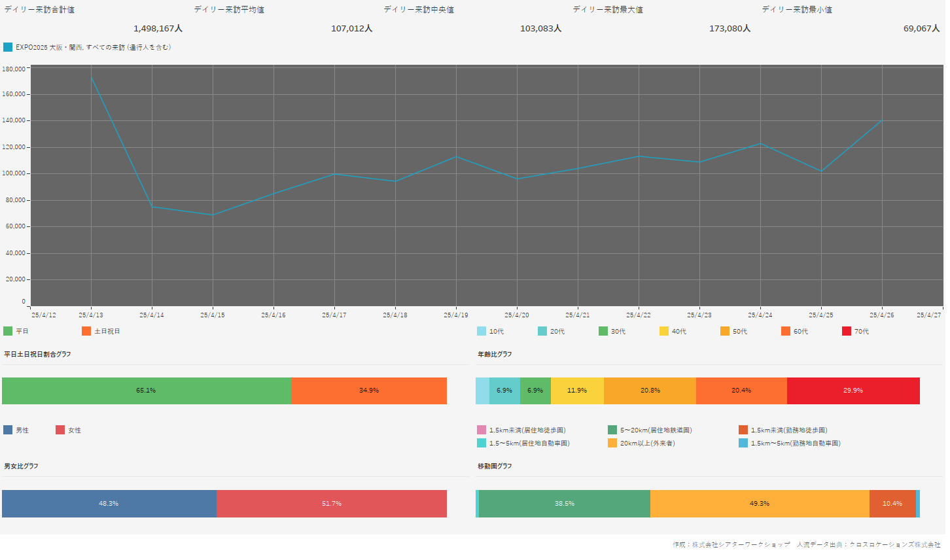Click the 5〜20km(居住地鉄道圏) legend swatch
The height and width of the screenshot is (560, 950).
pos(612,430)
